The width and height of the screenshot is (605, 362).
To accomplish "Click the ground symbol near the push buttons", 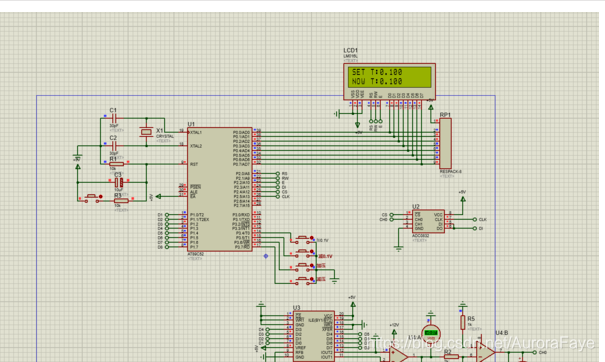I will [335, 281].
